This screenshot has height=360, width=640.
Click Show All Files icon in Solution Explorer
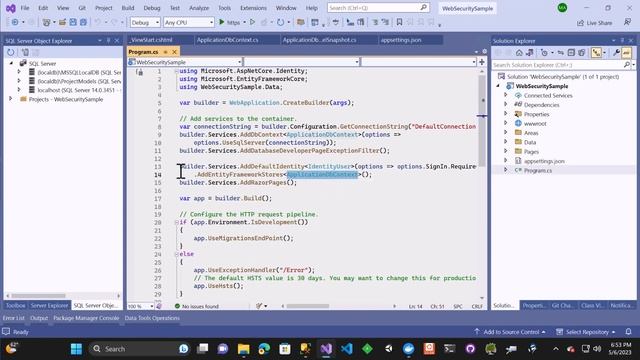coord(582,53)
